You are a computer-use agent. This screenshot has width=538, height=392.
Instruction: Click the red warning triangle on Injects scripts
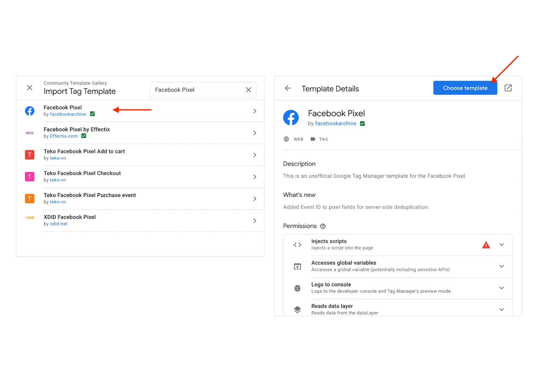click(486, 245)
